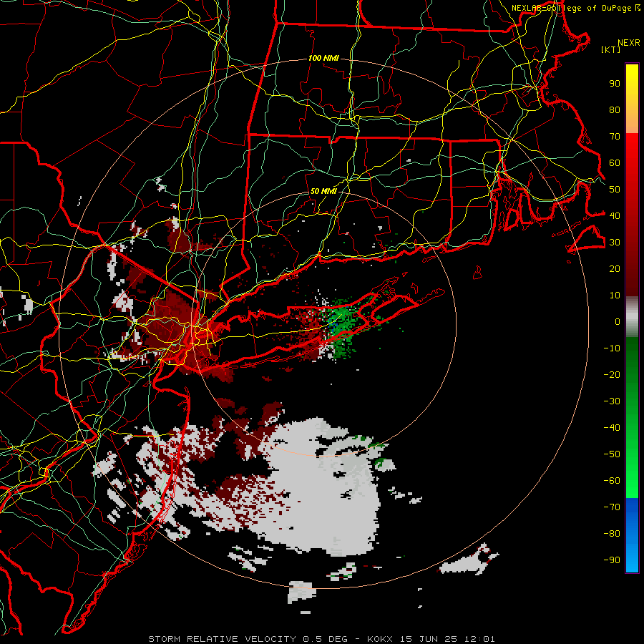644x644 pixels.
Task: Click the -40 value on velocity scale
Action: click(612, 428)
